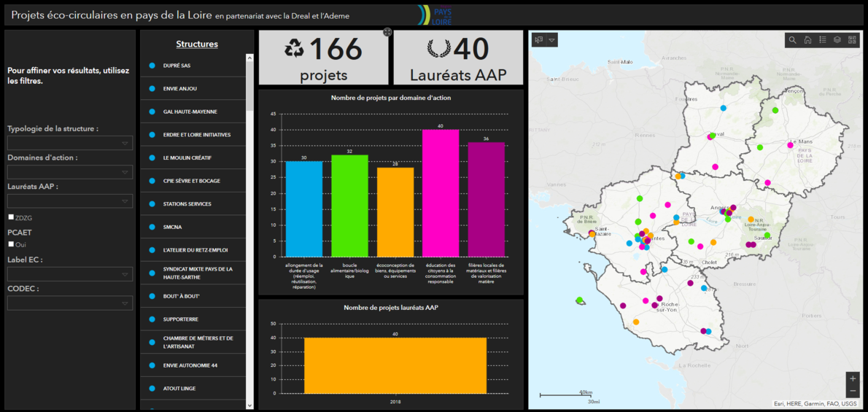868x412 pixels.
Task: Select CPIE SÈVRE ET BOCAGE structure
Action: [x=193, y=181]
